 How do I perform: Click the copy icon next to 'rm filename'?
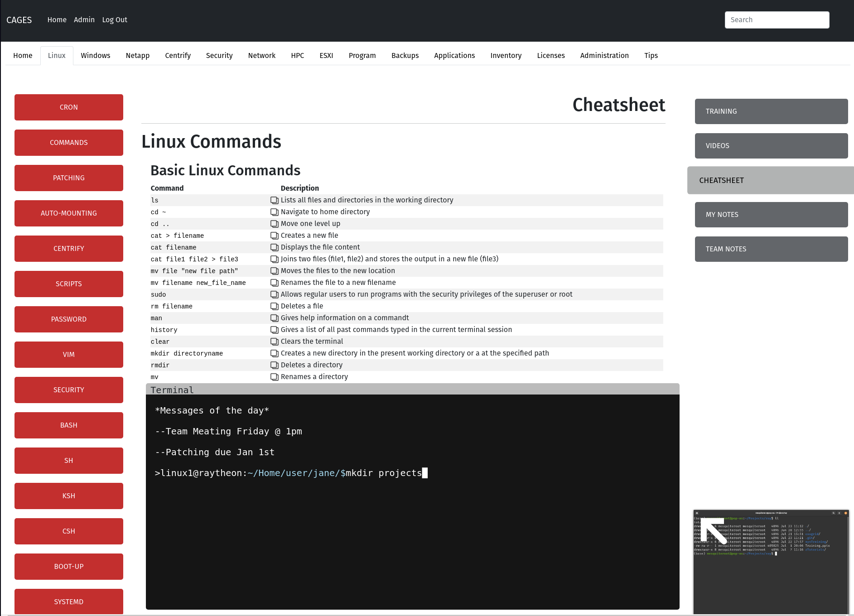click(x=274, y=306)
